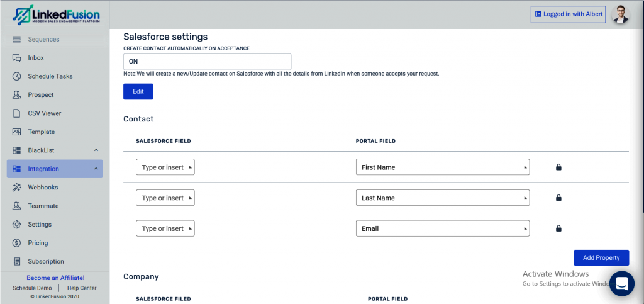This screenshot has height=304, width=644.
Task: Go to Inbox page
Action: (36, 58)
